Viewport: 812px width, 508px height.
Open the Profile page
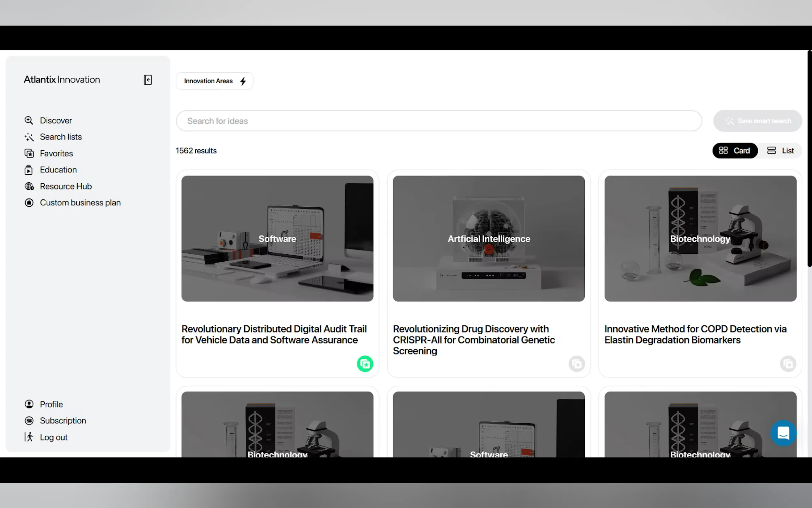pyautogui.click(x=51, y=404)
